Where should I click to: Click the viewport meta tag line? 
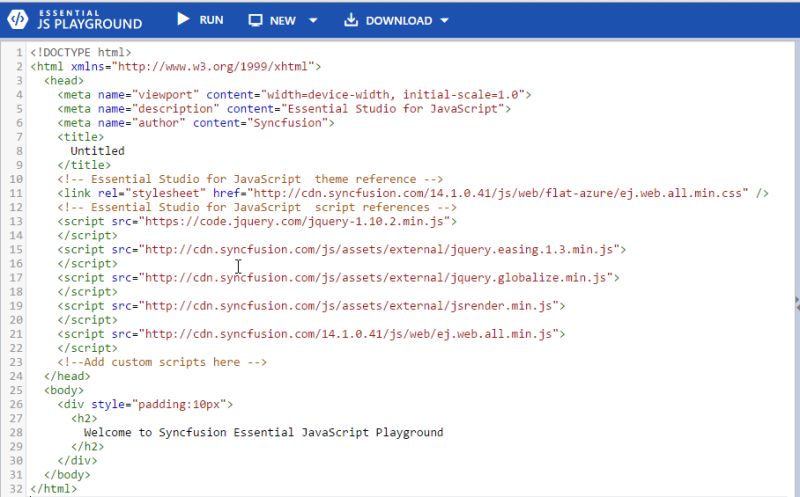tap(294, 94)
